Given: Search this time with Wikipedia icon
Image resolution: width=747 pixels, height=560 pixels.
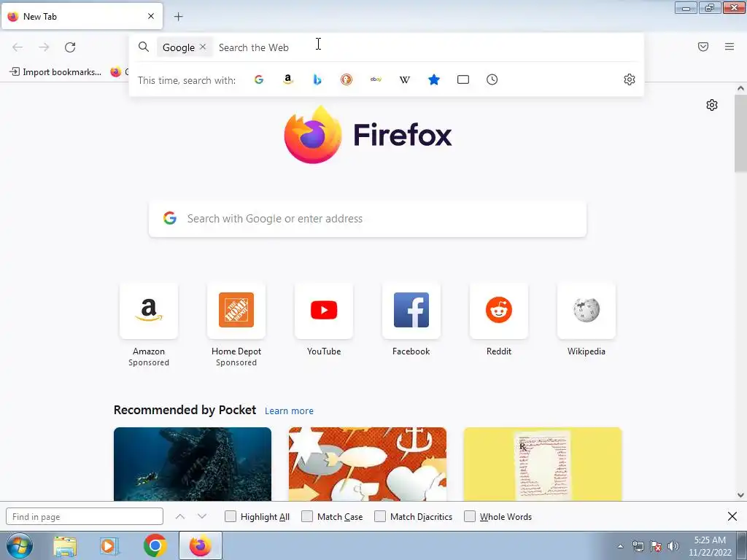Looking at the screenshot, I should click(405, 79).
